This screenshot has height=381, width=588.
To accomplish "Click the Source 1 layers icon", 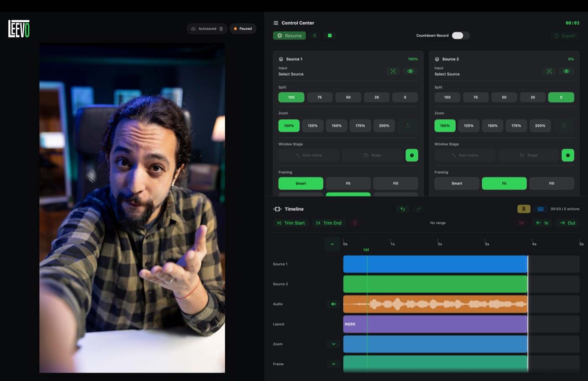I will click(281, 59).
